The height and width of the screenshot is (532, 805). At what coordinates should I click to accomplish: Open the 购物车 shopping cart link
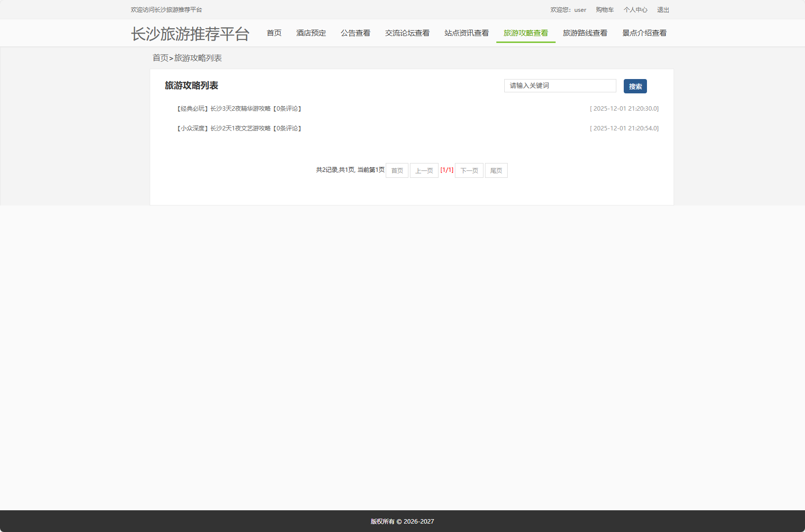click(604, 9)
